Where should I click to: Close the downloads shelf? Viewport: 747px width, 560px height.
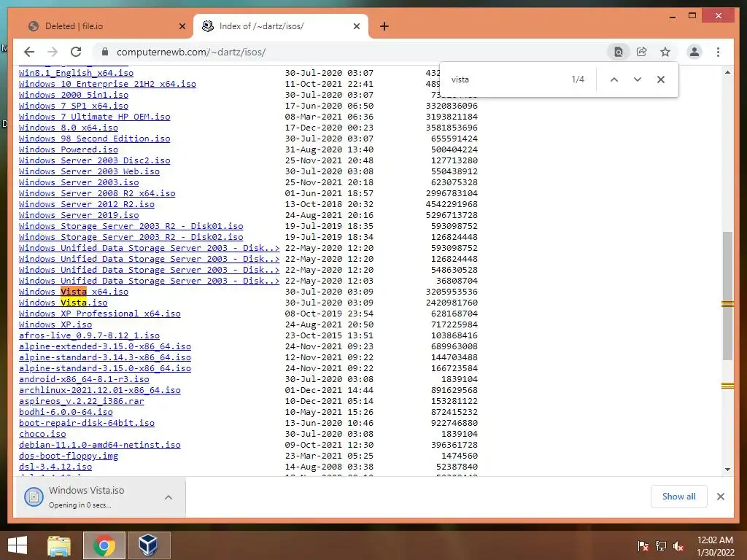[720, 497]
